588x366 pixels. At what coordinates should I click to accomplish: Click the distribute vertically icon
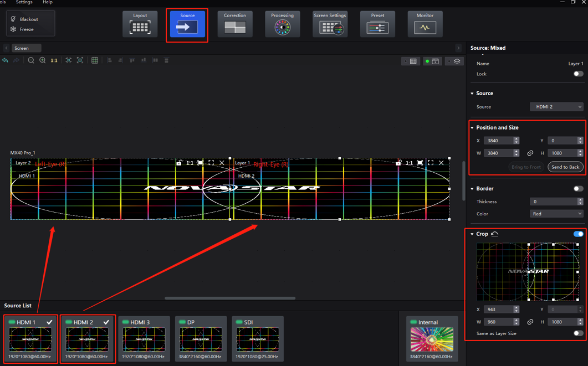point(166,60)
